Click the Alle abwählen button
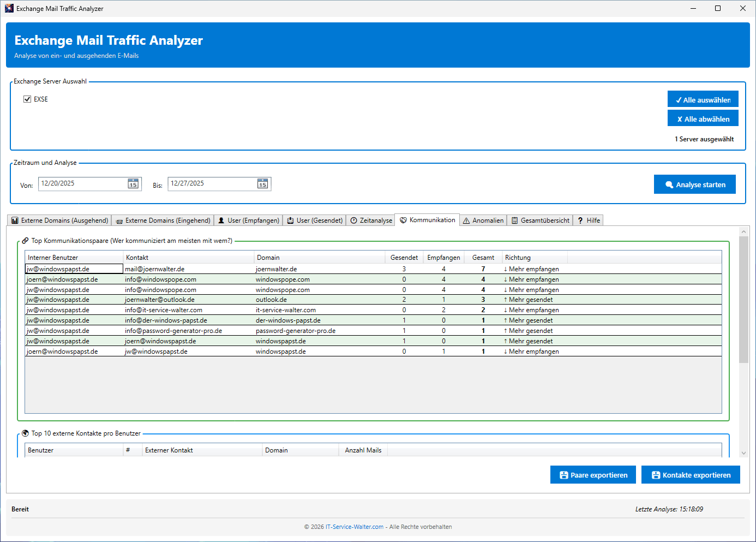 (x=703, y=118)
